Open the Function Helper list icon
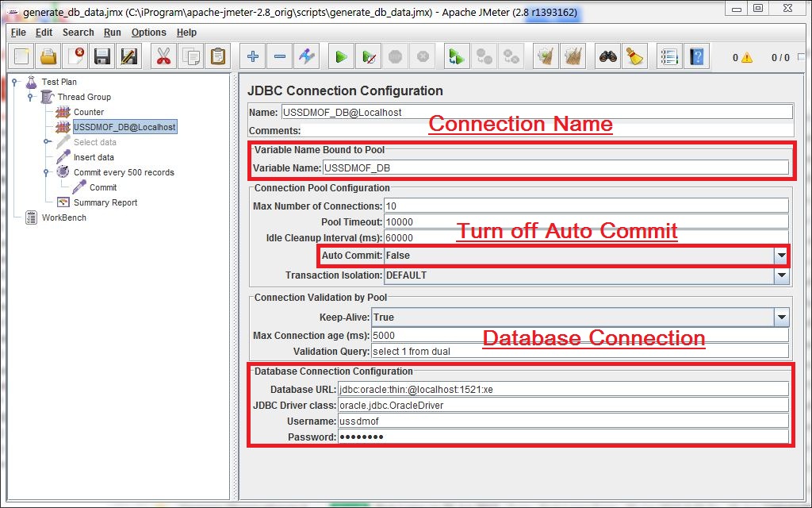Screen dimensions: 812x508 pos(669,56)
